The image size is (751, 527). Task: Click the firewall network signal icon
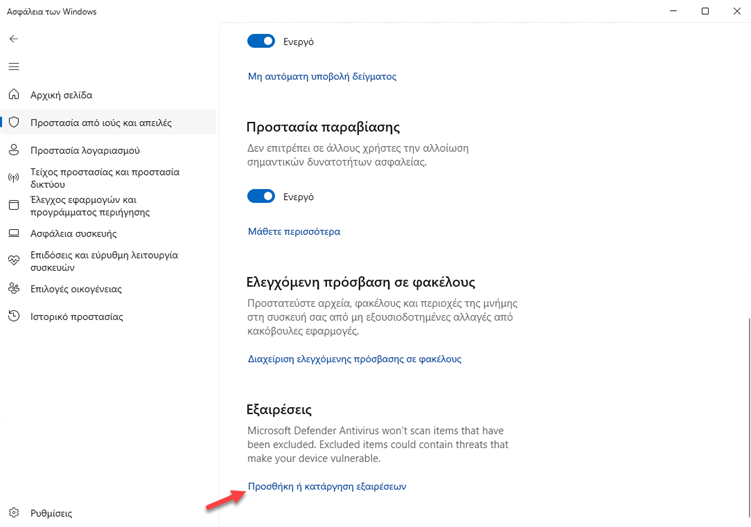[x=14, y=178]
